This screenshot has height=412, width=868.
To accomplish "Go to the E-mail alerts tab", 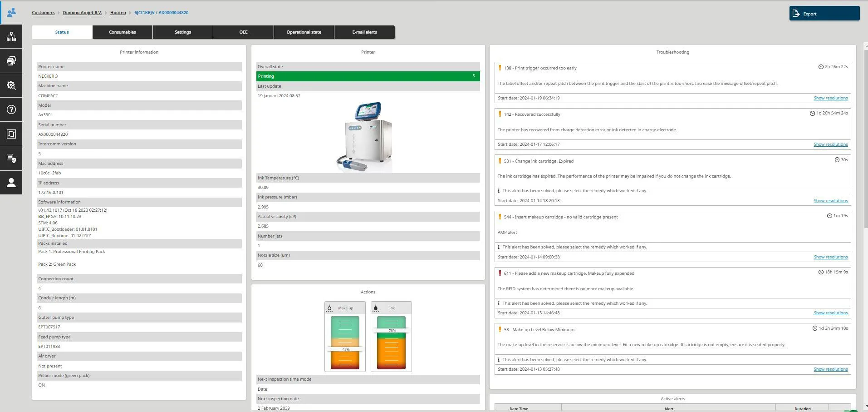I will tap(364, 32).
